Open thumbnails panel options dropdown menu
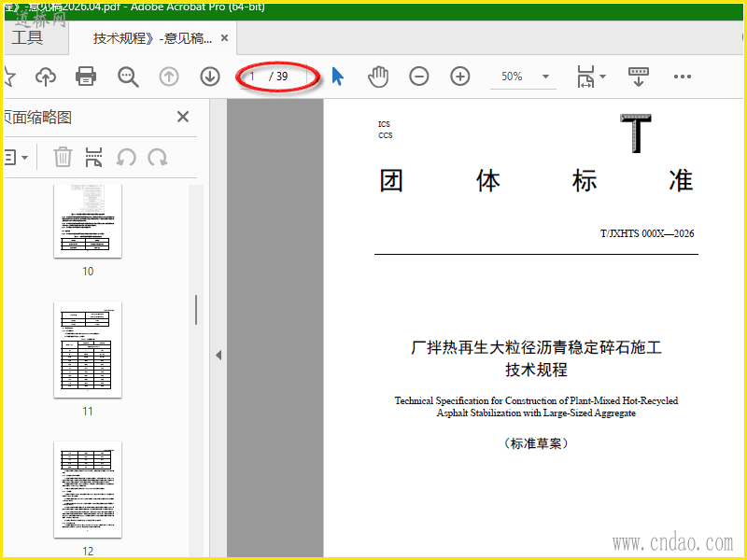The image size is (747, 560). click(x=15, y=157)
